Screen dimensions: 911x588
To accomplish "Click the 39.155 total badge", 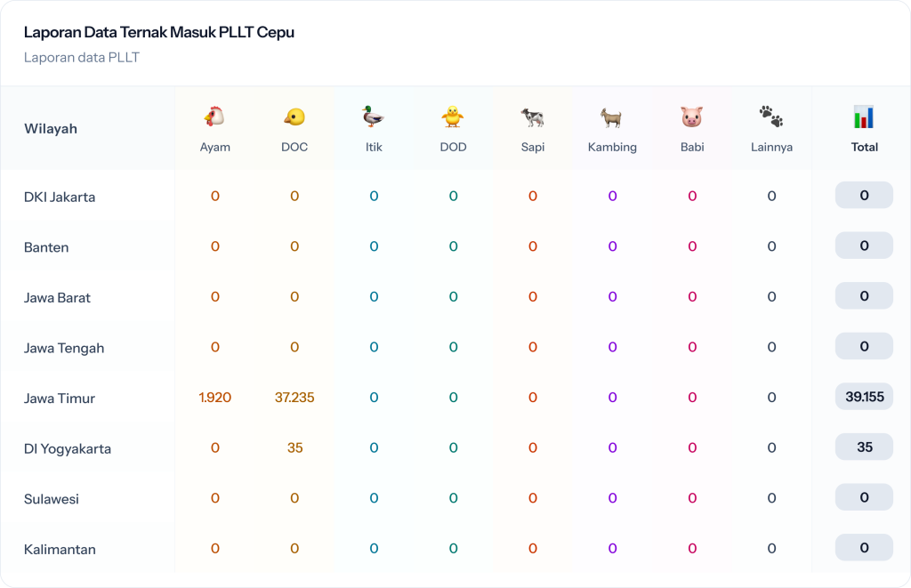I will [x=864, y=397].
